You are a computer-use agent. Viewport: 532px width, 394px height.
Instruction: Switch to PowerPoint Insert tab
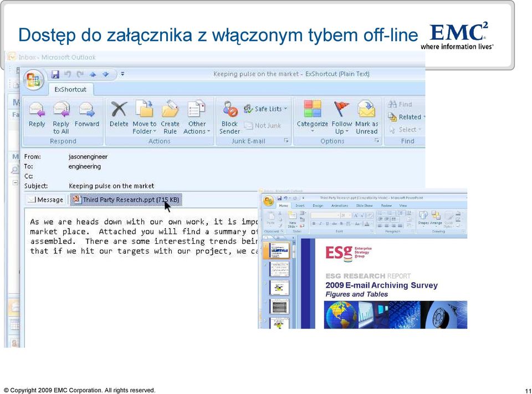[300, 206]
